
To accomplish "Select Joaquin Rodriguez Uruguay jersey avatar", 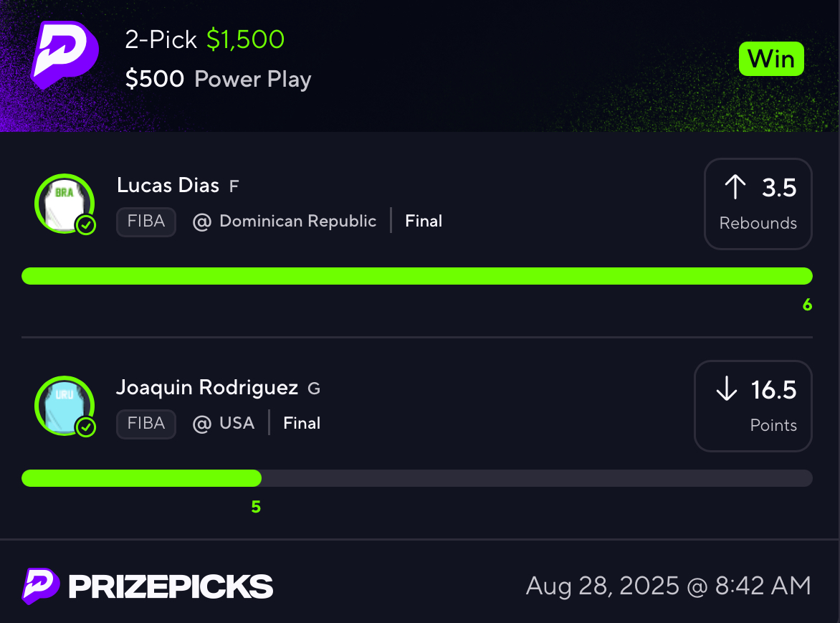I will [x=65, y=406].
